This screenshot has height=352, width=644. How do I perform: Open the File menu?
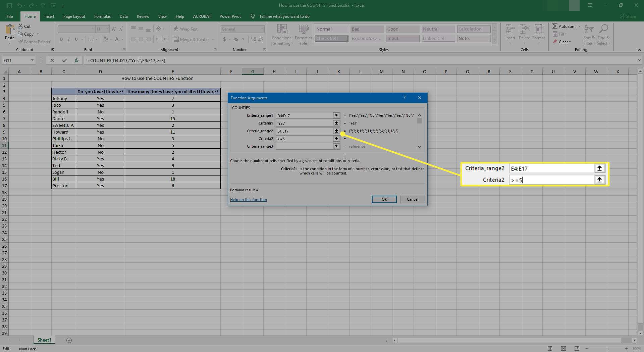point(10,16)
